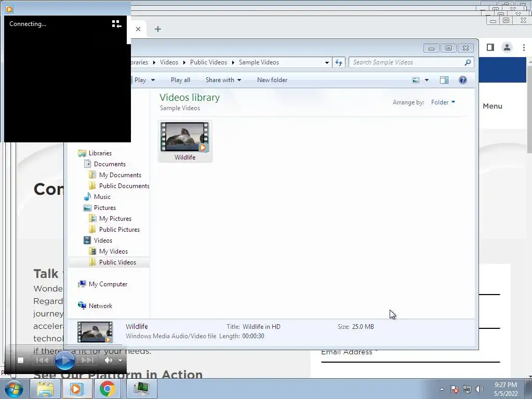This screenshot has height=399, width=532.
Task: Toggle Chrome side panel icon
Action: pos(490,47)
